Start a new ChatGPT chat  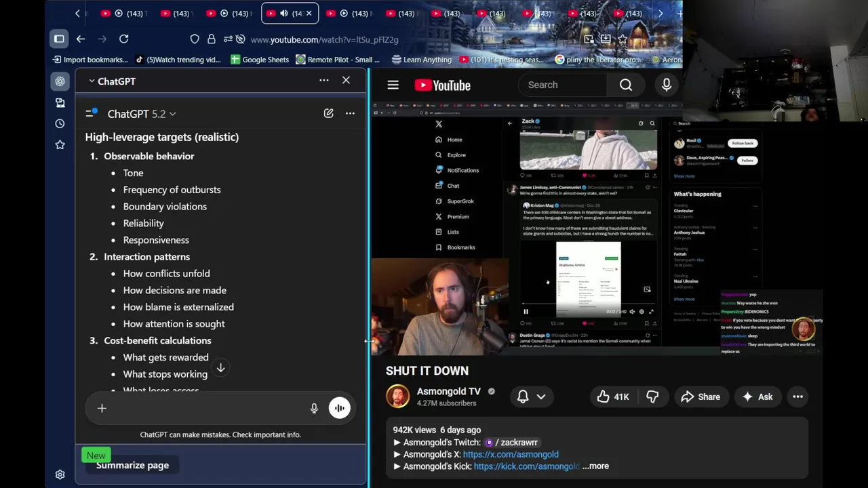point(328,113)
